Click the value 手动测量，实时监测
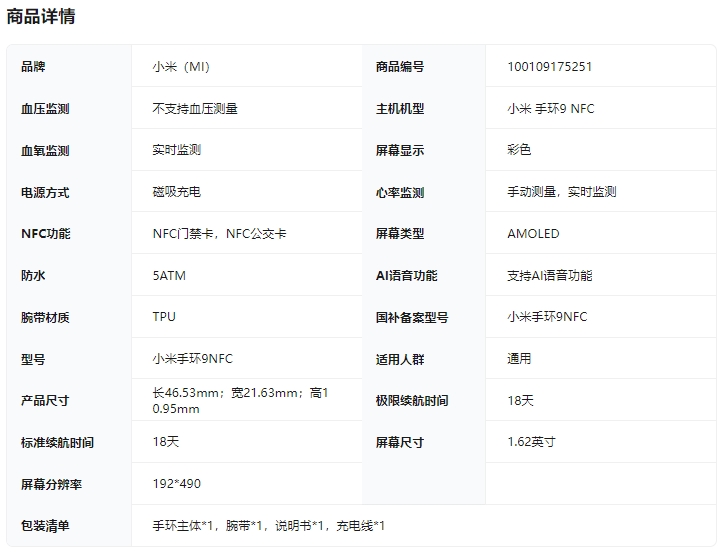Image resolution: width=724 pixels, height=556 pixels. pos(562,192)
